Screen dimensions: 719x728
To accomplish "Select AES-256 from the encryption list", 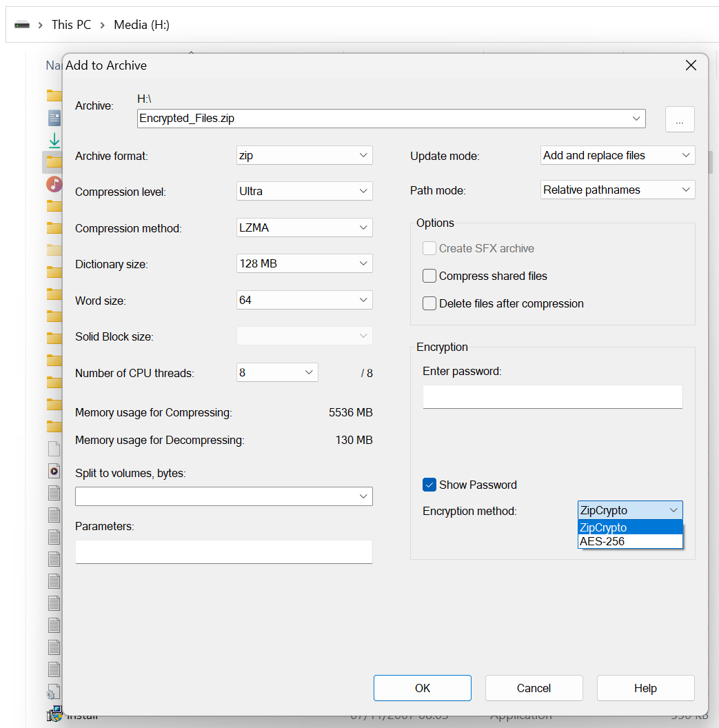I will 630,541.
